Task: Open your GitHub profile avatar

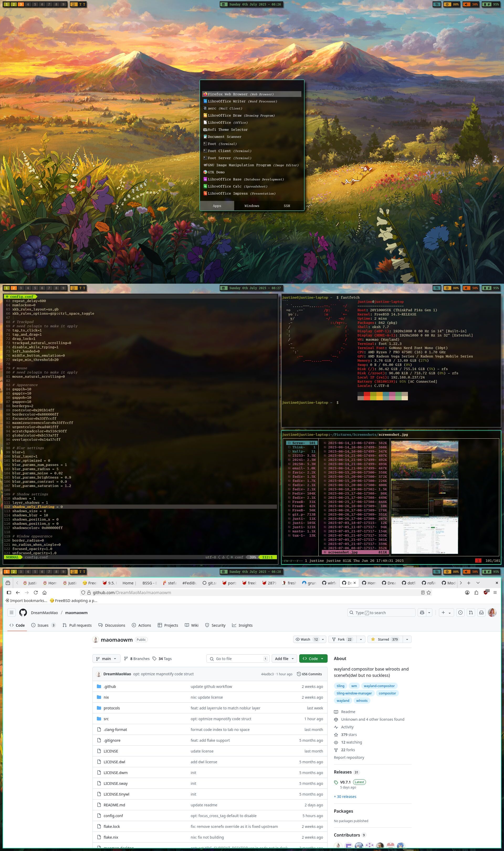Action: pos(492,613)
